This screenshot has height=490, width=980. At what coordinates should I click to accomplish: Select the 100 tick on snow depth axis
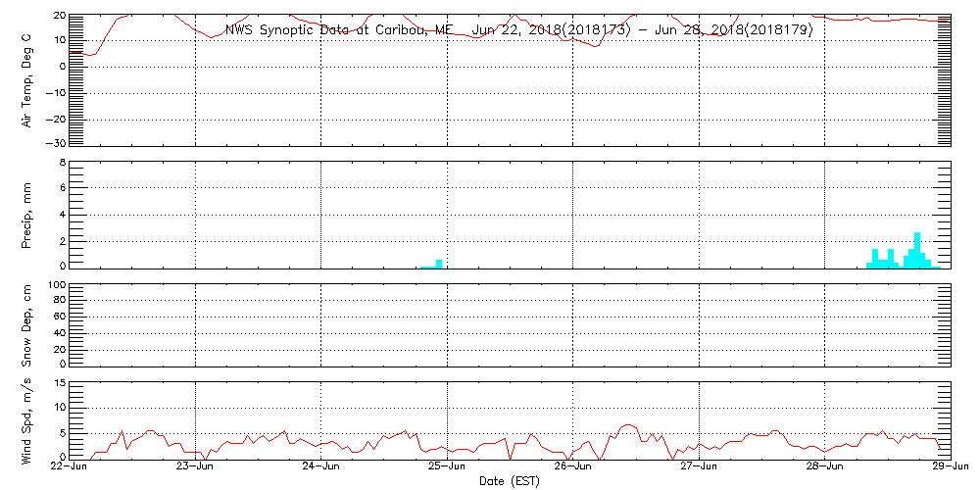click(x=56, y=285)
